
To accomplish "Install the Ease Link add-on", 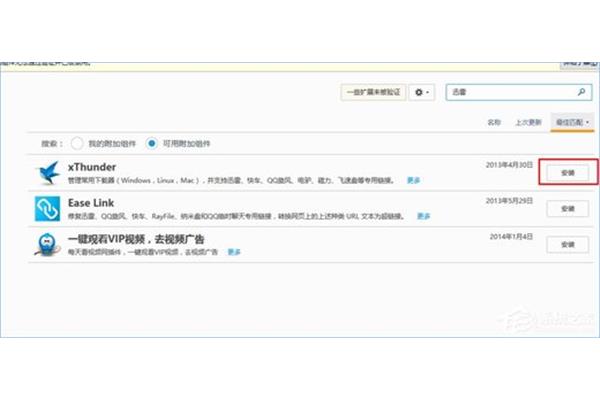I will (x=568, y=209).
